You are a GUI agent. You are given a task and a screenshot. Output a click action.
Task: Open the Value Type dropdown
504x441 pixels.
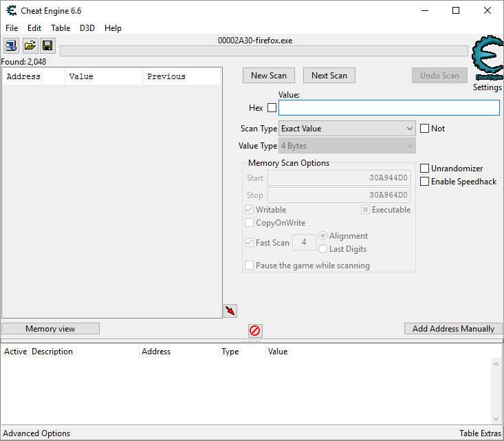point(347,146)
